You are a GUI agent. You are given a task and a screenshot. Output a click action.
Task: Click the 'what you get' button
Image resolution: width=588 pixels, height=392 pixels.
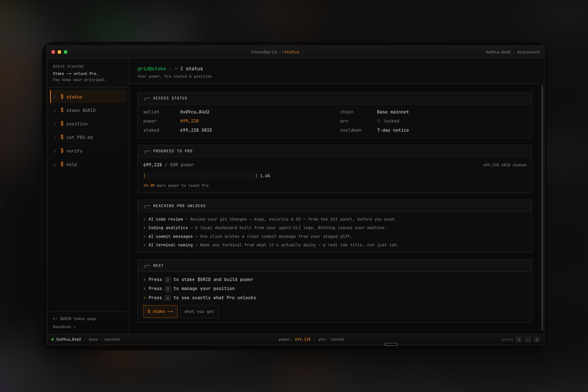click(x=199, y=311)
